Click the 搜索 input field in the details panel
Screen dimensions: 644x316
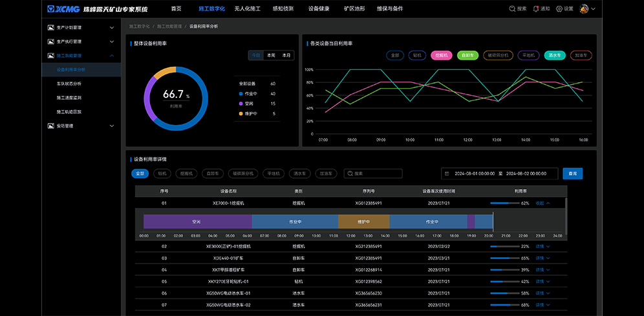[376, 174]
